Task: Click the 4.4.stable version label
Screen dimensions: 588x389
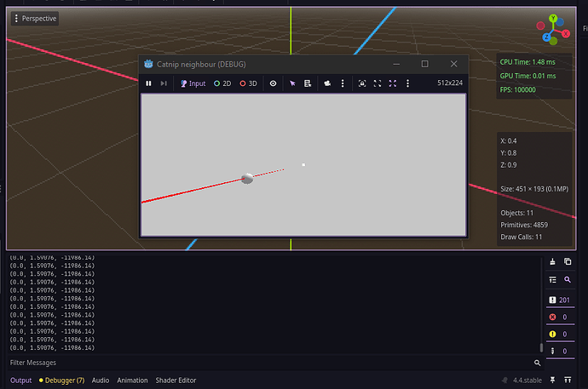Action: [x=520, y=380]
